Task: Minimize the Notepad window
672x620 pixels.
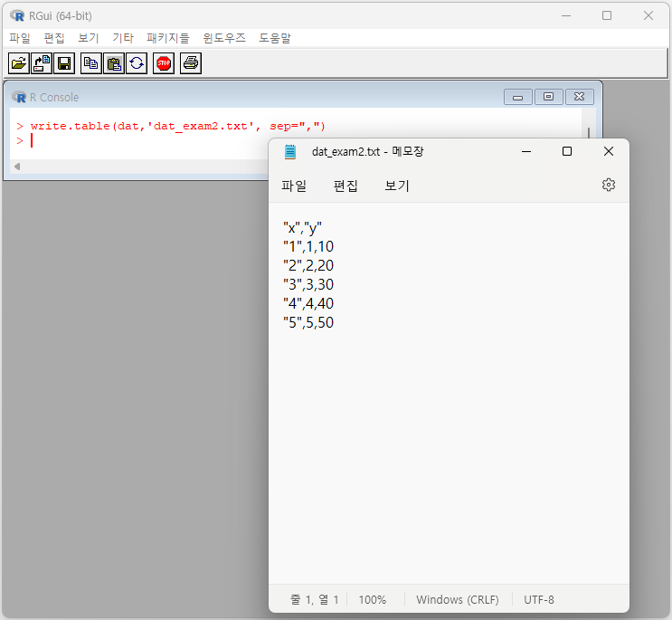Action: tap(526, 151)
